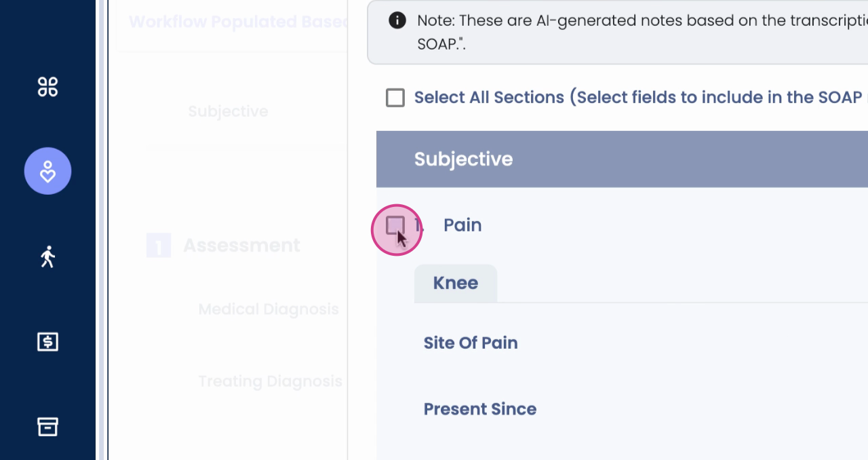Open the Treating Diagnosis entry
The height and width of the screenshot is (460, 868).
(270, 381)
